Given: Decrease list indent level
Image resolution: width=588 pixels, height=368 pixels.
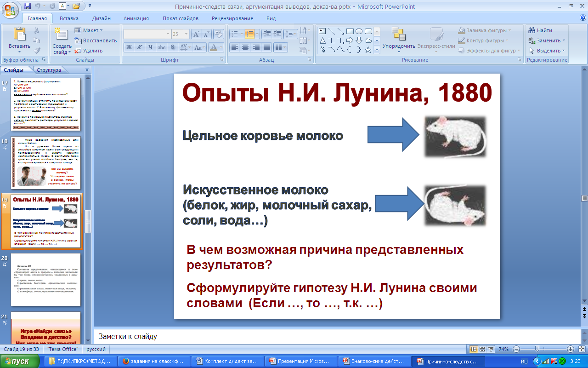Looking at the screenshot, I should tap(266, 34).
